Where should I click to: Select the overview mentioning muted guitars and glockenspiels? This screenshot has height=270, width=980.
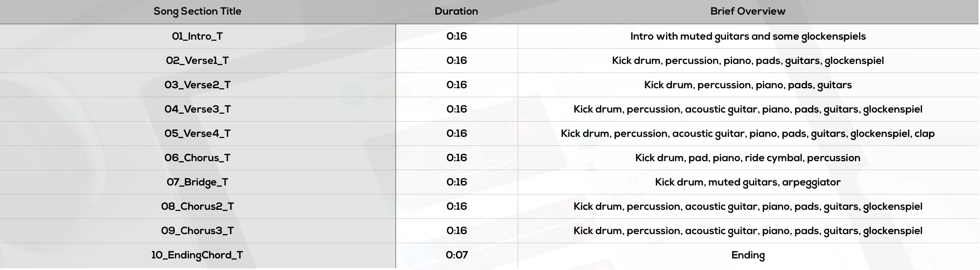[x=748, y=36]
